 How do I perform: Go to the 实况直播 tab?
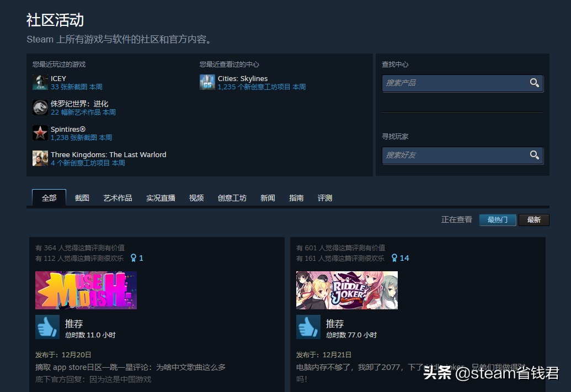pos(161,198)
